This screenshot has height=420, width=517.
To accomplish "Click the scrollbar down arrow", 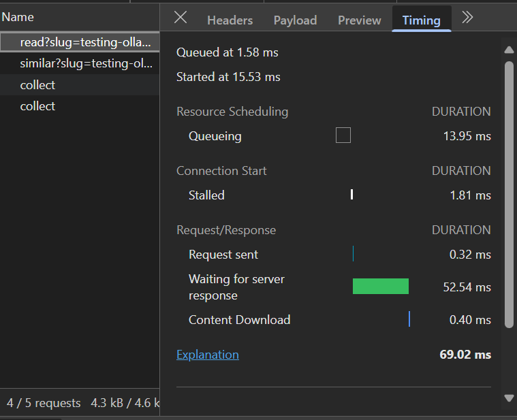I will [x=508, y=398].
